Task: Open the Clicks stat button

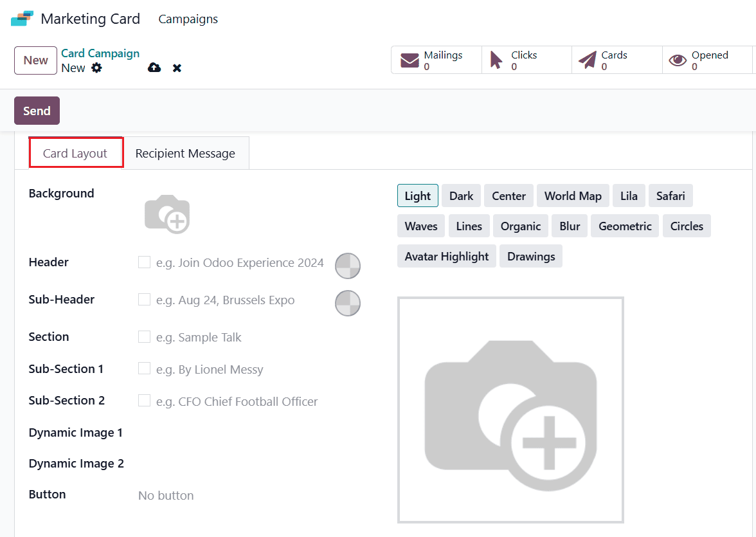Action: (x=526, y=60)
